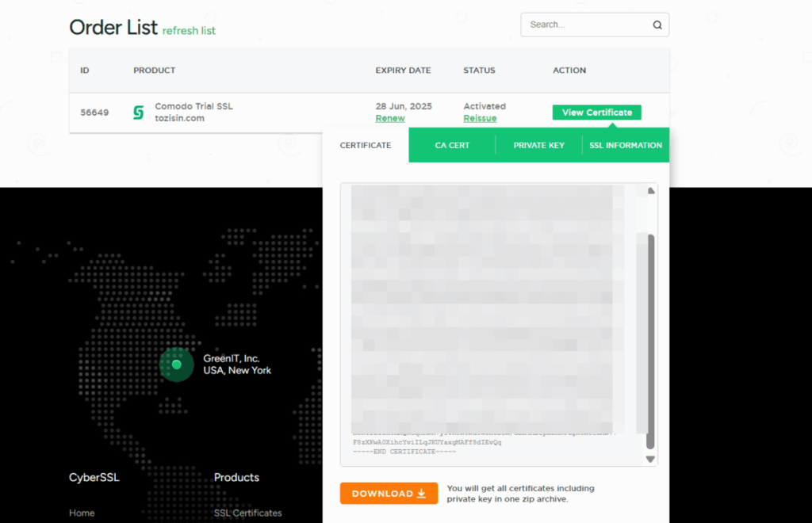Screen dimensions: 812x523
Task: Click the Comodo Trial SSL product logo
Action: coord(138,113)
